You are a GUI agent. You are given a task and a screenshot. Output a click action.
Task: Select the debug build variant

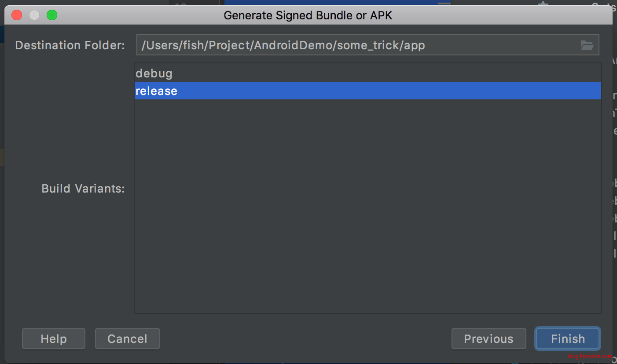154,73
